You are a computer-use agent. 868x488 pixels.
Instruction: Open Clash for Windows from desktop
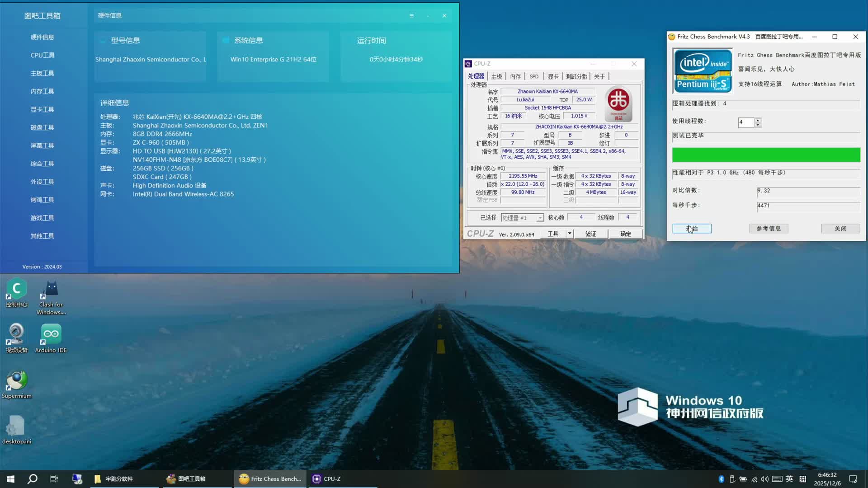coord(51,288)
